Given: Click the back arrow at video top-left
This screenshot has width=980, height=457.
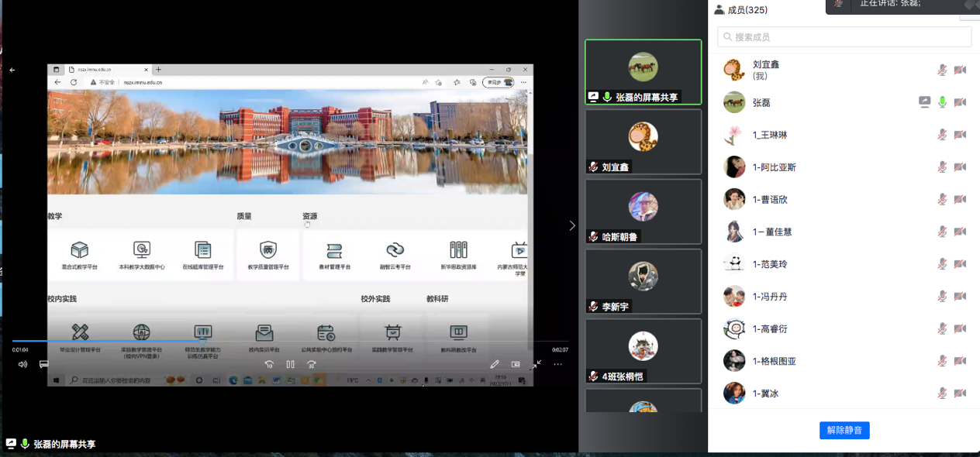Looking at the screenshot, I should coord(12,70).
